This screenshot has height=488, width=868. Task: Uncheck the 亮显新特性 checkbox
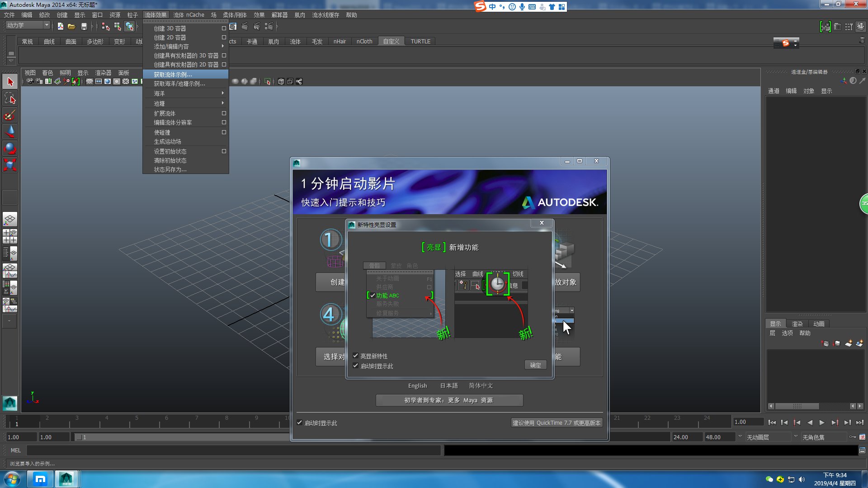pos(356,356)
